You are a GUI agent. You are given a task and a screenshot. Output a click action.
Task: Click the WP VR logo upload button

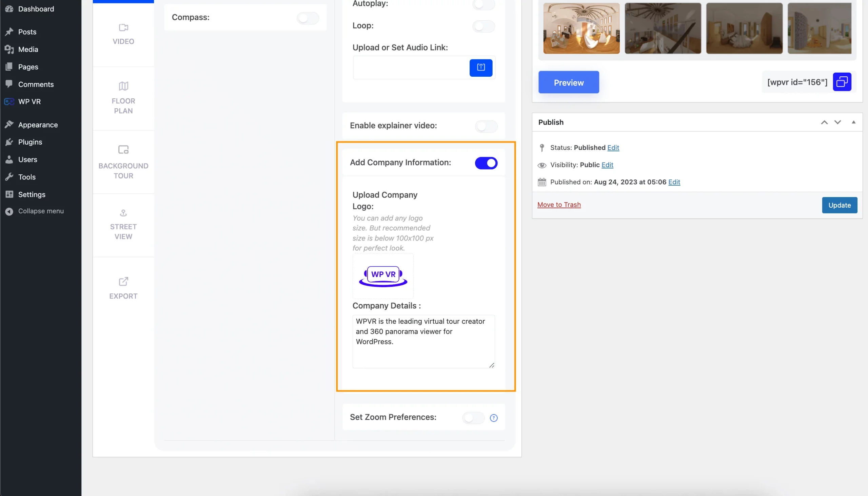[x=383, y=275]
